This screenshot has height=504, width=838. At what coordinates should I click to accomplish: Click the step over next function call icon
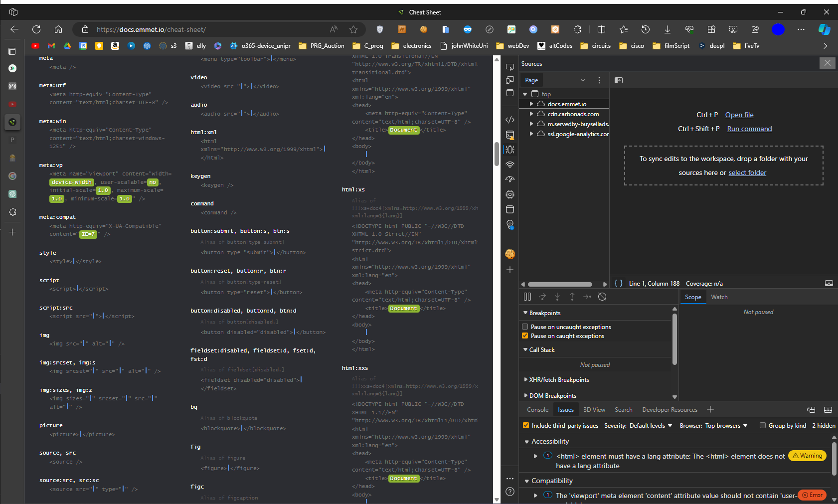(542, 297)
